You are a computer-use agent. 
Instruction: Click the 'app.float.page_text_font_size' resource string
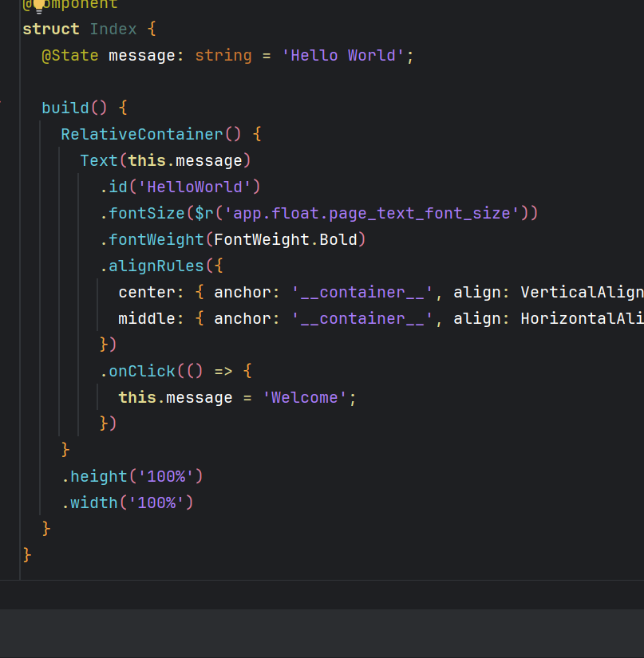pos(372,214)
